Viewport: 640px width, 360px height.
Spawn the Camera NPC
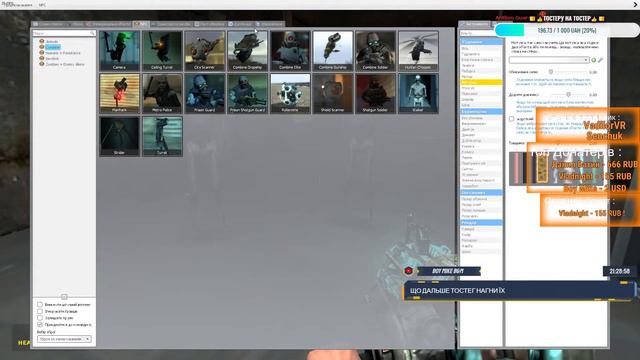pos(119,51)
